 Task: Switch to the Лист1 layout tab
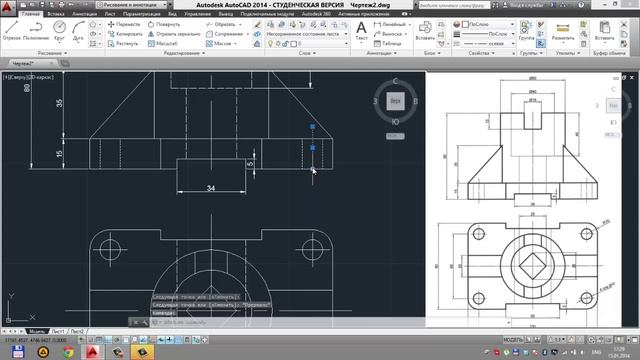[58, 331]
